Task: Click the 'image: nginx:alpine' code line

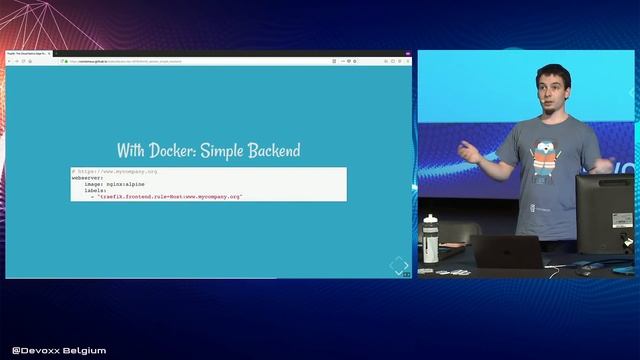Action: [114, 184]
